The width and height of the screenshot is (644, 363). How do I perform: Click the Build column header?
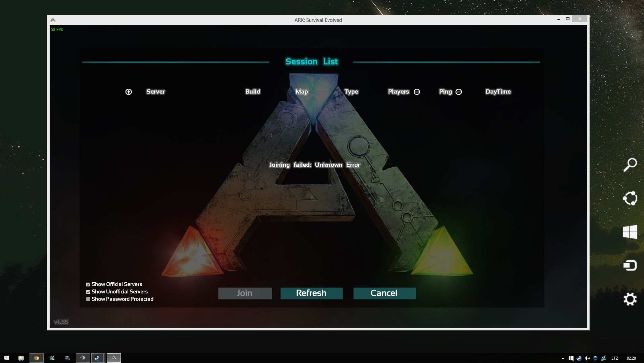(x=253, y=92)
